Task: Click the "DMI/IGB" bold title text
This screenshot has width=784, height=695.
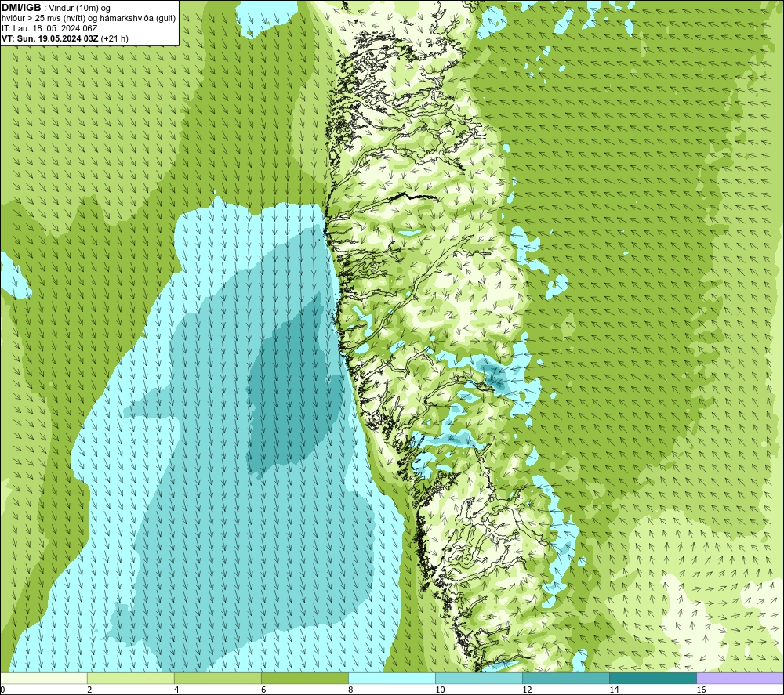Action: [x=21, y=8]
